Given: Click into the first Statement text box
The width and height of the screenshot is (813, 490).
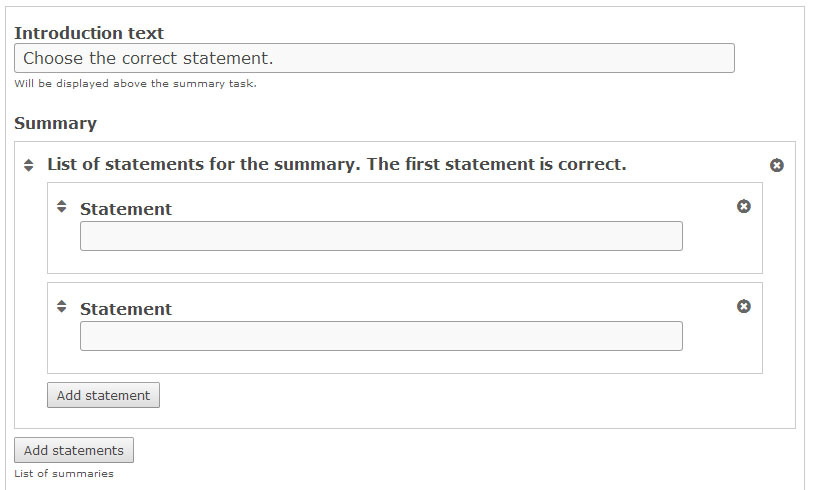Looking at the screenshot, I should click(381, 236).
